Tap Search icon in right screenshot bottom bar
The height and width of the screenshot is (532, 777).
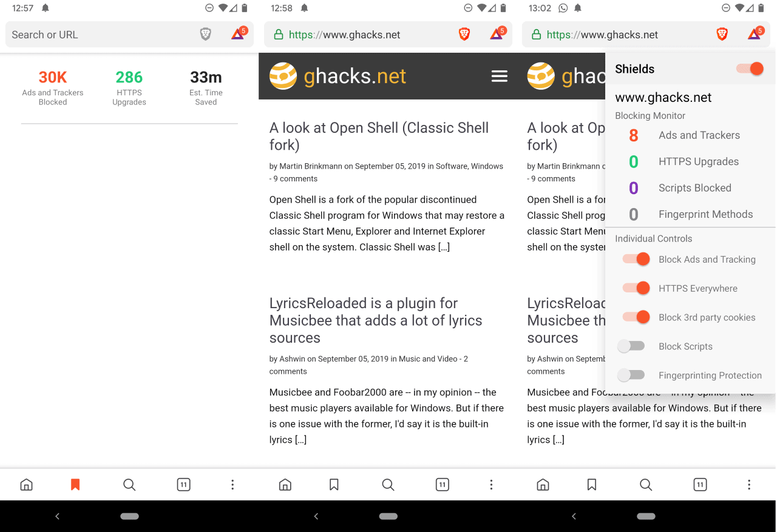click(646, 485)
